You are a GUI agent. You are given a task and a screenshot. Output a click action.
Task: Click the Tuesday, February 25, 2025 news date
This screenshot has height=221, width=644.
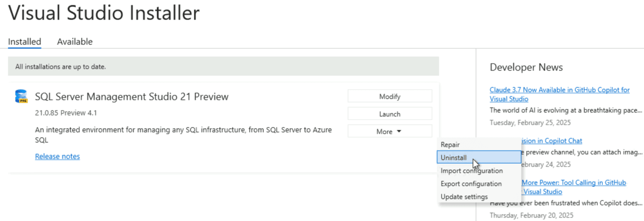point(530,123)
